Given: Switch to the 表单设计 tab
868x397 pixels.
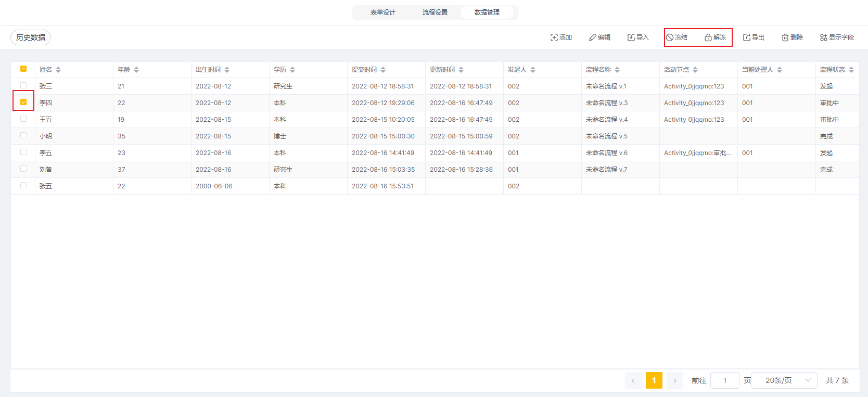Looking at the screenshot, I should click(x=383, y=12).
